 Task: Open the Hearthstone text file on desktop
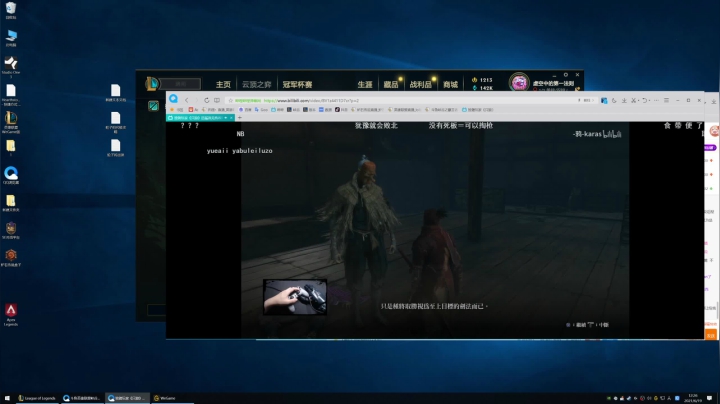11,94
